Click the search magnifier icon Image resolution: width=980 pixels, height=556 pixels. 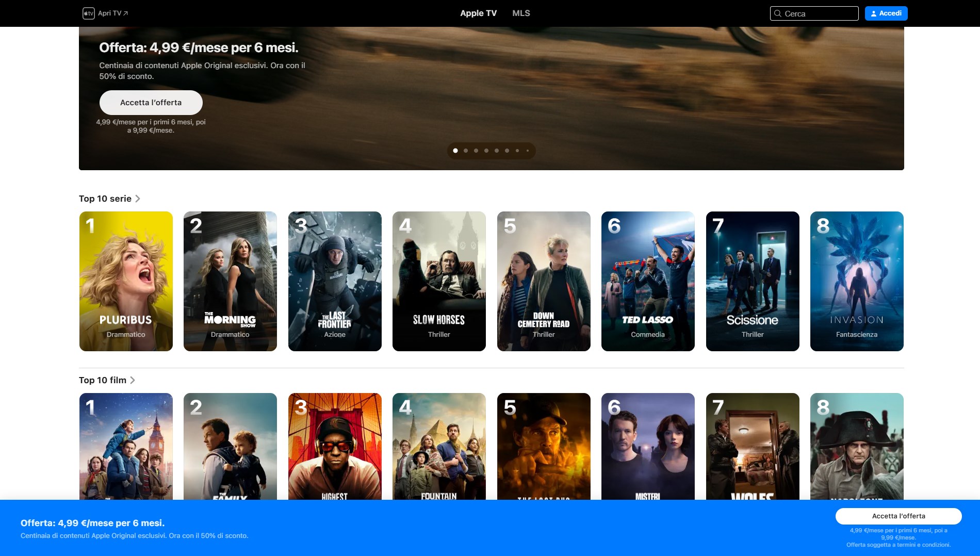(778, 13)
